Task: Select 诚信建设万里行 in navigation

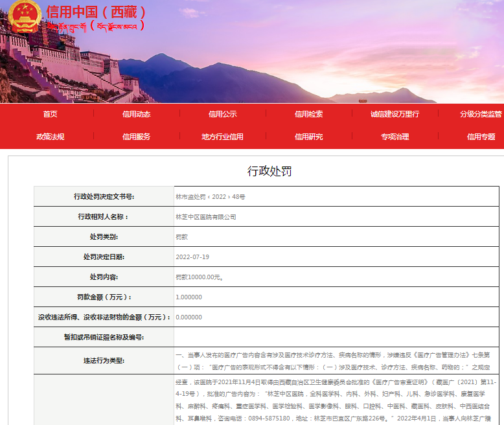Action: pyautogui.click(x=395, y=114)
